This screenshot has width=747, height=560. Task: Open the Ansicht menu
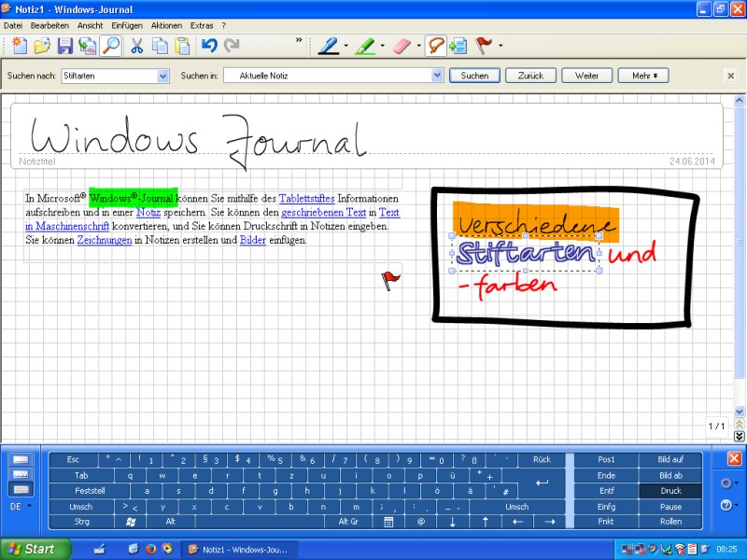point(90,26)
